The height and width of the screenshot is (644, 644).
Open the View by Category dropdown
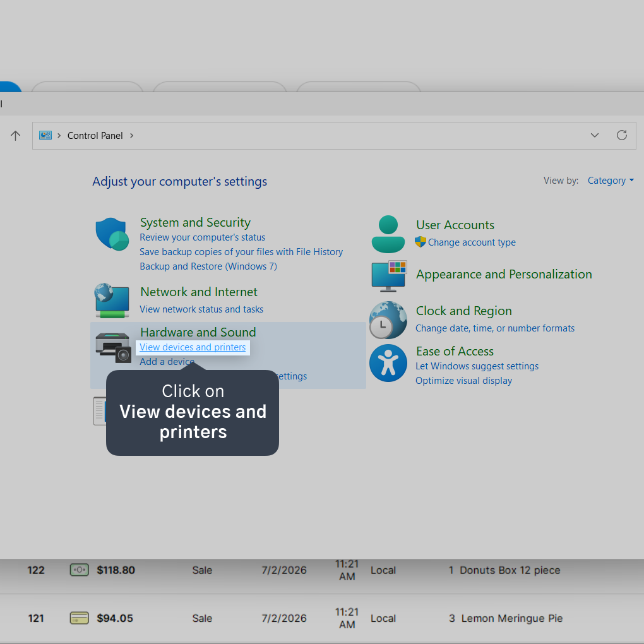click(x=611, y=181)
